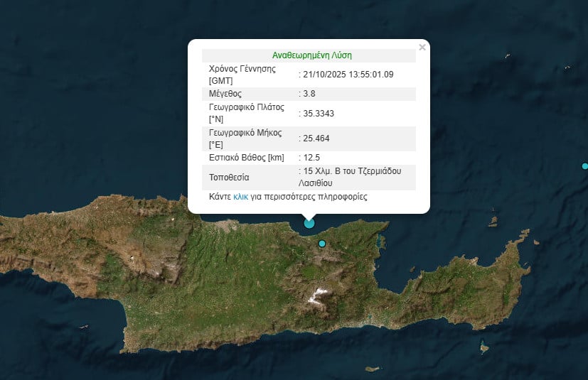588x380 pixels.
Task: Click the location text '15 Χλμ. Β του Τζερμιάδου'
Action: 351,171
